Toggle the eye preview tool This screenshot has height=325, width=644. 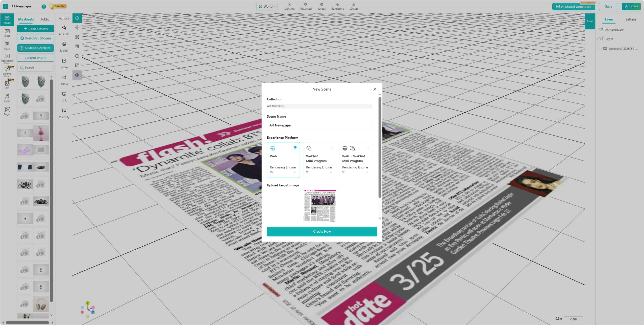[77, 75]
